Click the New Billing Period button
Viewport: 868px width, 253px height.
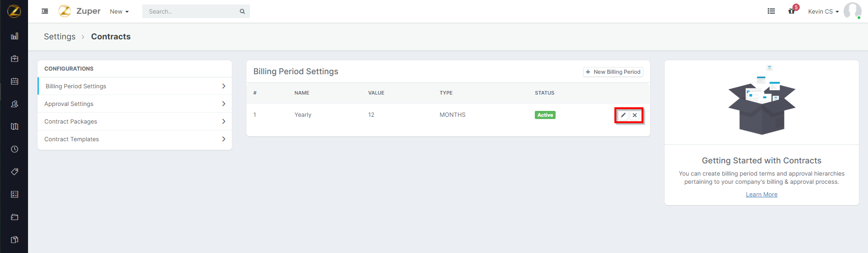(613, 72)
